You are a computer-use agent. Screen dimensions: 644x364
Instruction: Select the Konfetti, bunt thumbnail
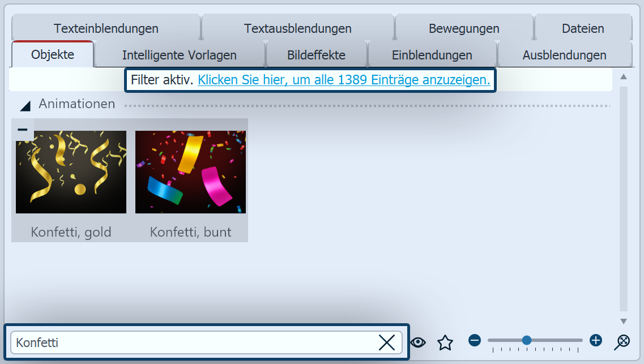tap(190, 172)
